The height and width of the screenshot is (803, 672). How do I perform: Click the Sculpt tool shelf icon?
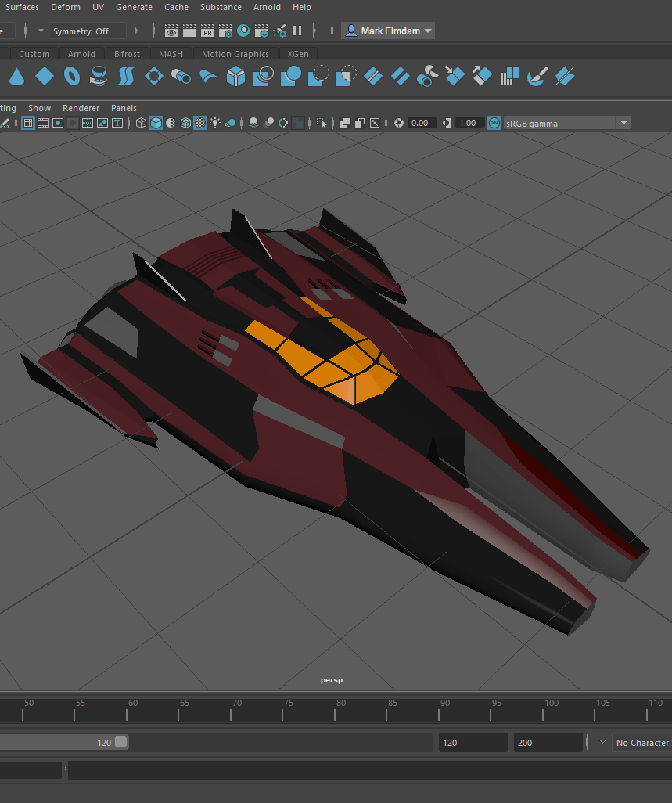pos(537,77)
